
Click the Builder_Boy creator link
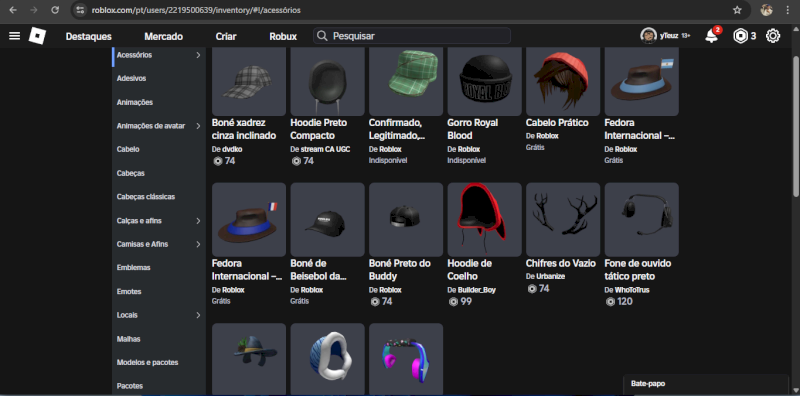(x=477, y=290)
